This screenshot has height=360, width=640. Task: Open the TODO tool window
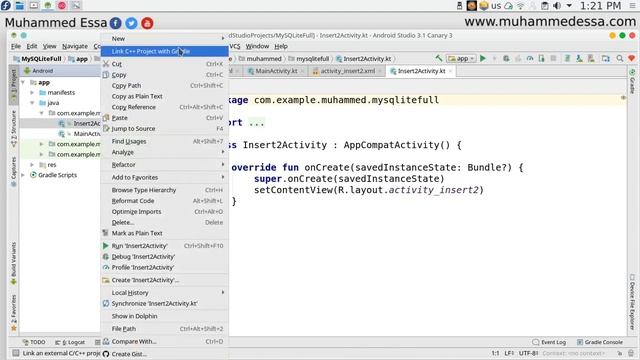[34, 342]
